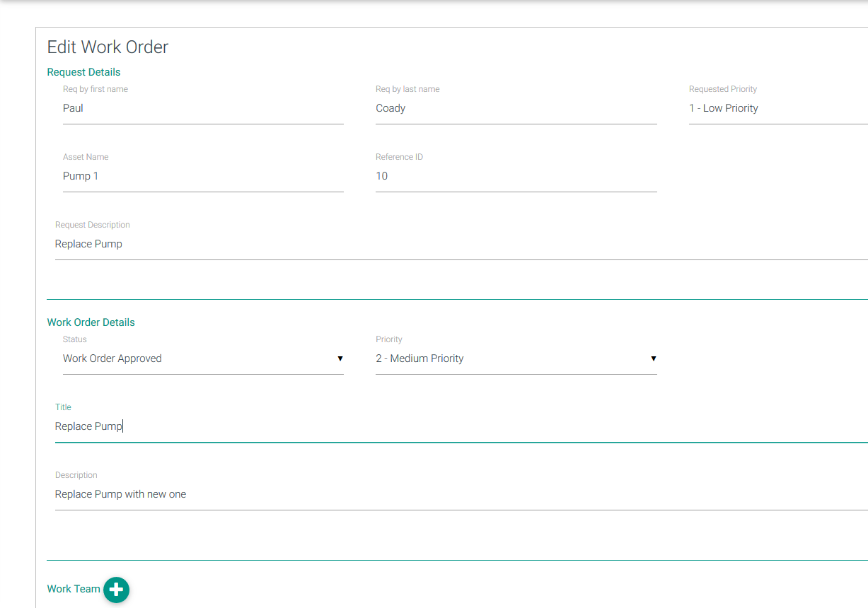Click the Request Description text field

tap(461, 245)
